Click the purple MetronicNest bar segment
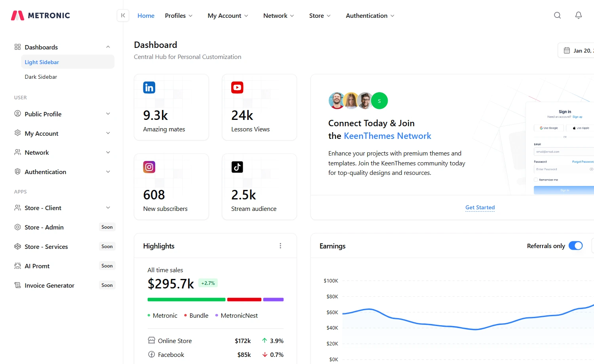The image size is (594, 364). point(273,300)
